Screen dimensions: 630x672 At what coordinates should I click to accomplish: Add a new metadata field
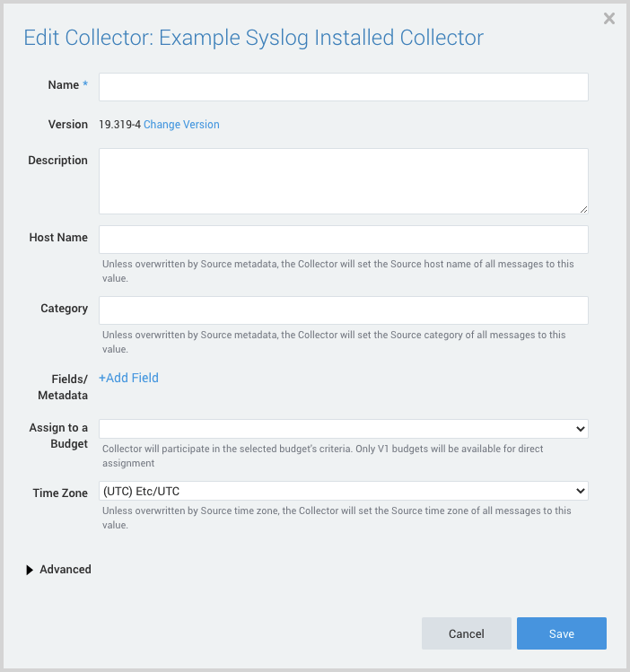coord(128,378)
